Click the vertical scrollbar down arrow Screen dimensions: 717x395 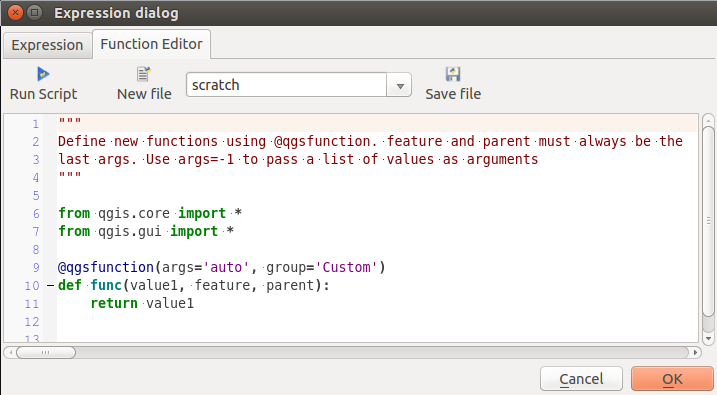coord(708,338)
